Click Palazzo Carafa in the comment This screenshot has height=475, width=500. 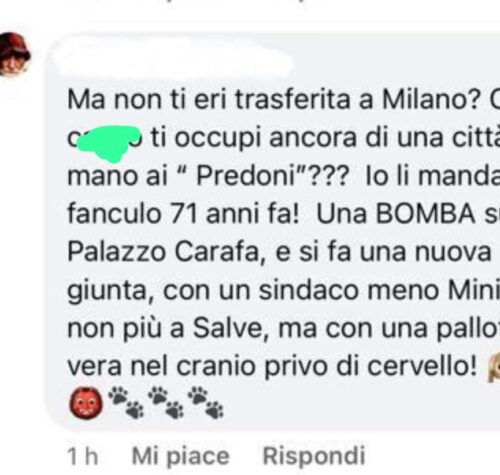[x=163, y=252]
